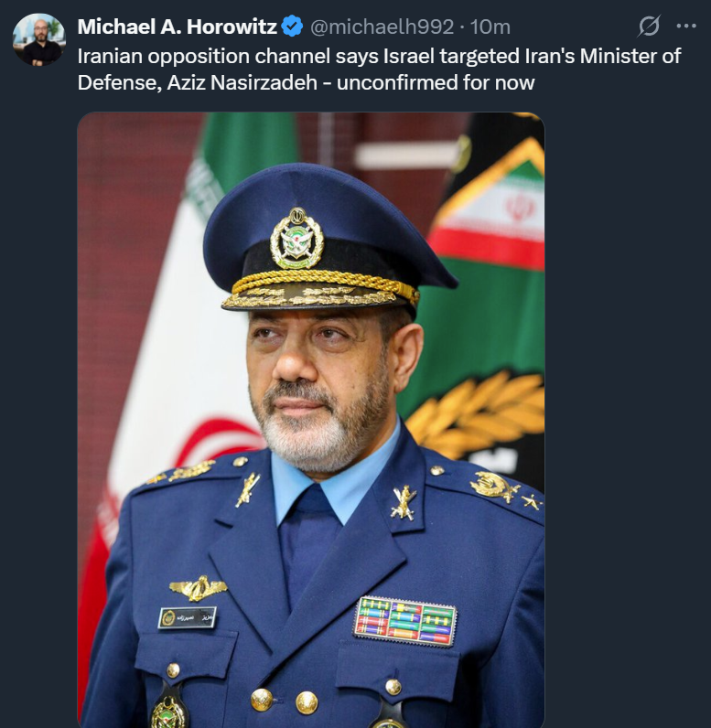Click the gold pilot wings badge on uniform

click(199, 588)
